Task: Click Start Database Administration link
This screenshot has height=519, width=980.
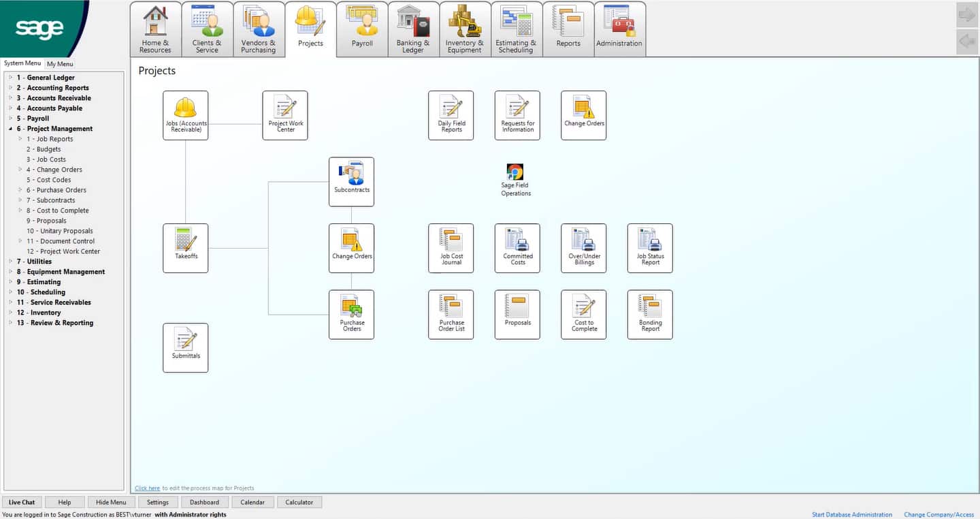Action: [x=852, y=515]
